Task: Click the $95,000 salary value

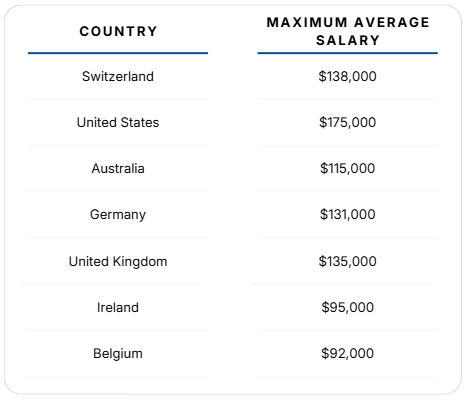Action: 348,307
